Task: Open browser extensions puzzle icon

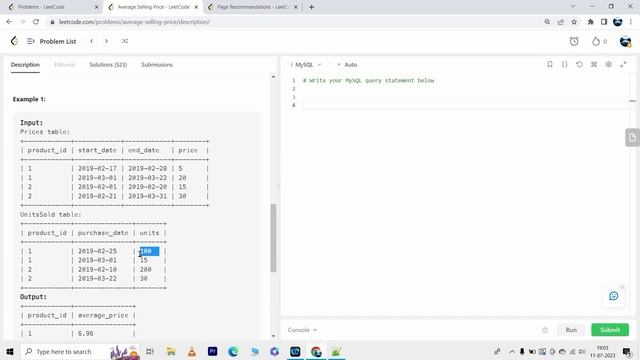Action: 590,22
